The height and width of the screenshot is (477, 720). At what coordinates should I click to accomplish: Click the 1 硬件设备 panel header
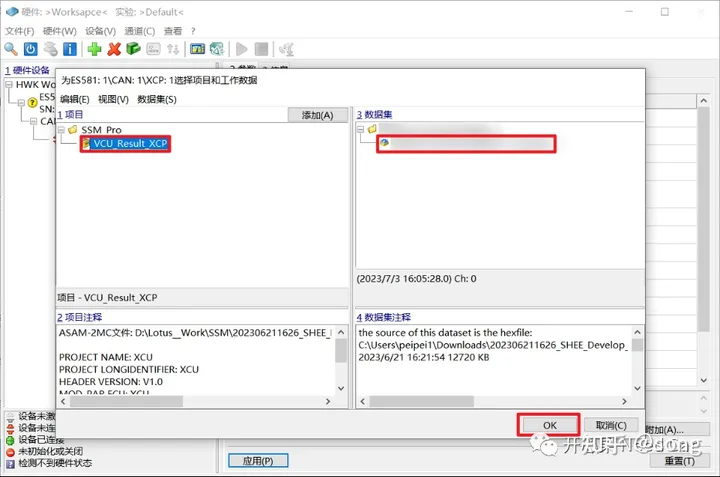(27, 70)
